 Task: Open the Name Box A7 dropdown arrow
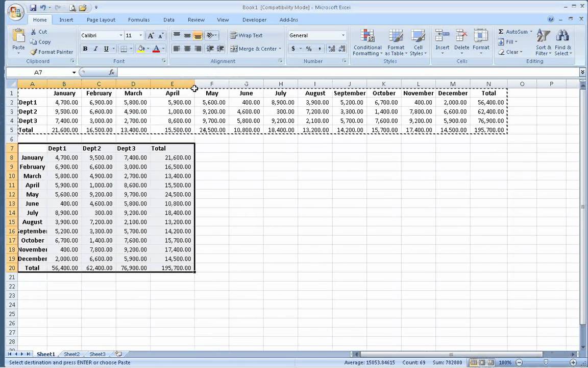tap(74, 73)
